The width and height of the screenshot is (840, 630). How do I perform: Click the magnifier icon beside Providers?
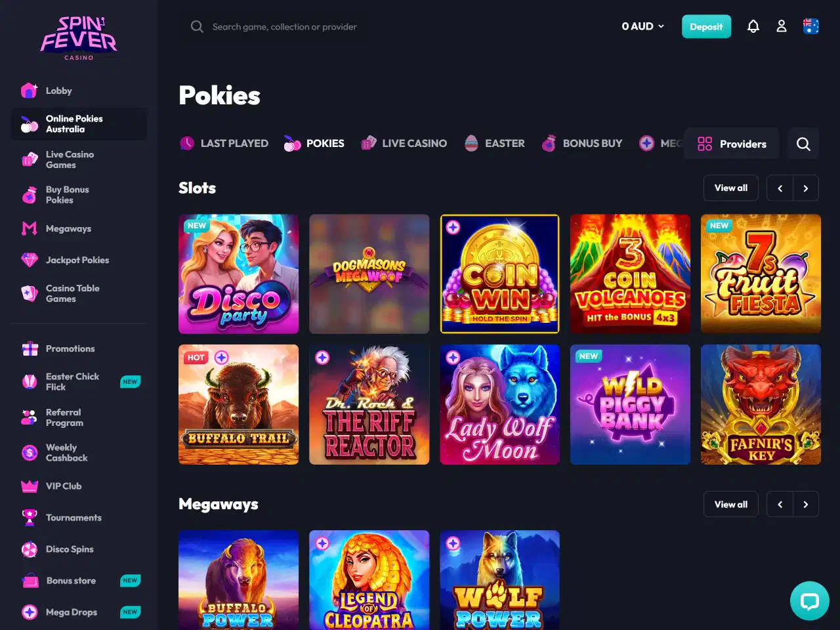(x=803, y=144)
